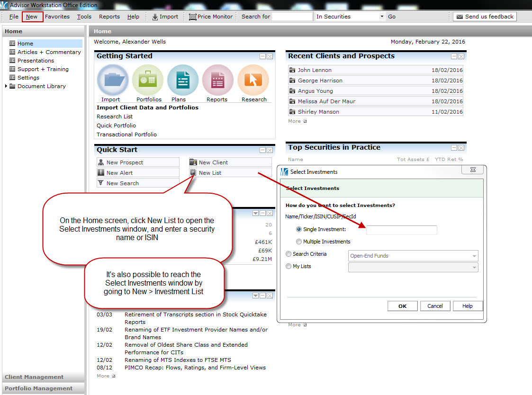Open the Tools menu

[84, 17]
